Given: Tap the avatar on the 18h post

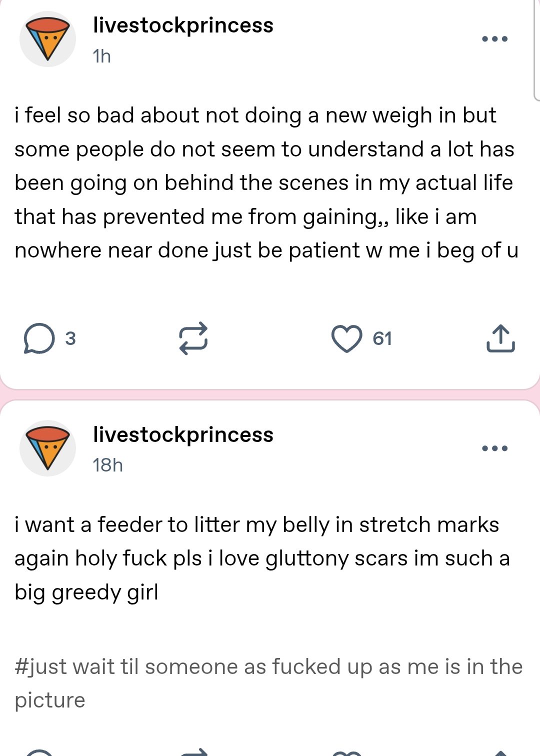Looking at the screenshot, I should 47,448.
